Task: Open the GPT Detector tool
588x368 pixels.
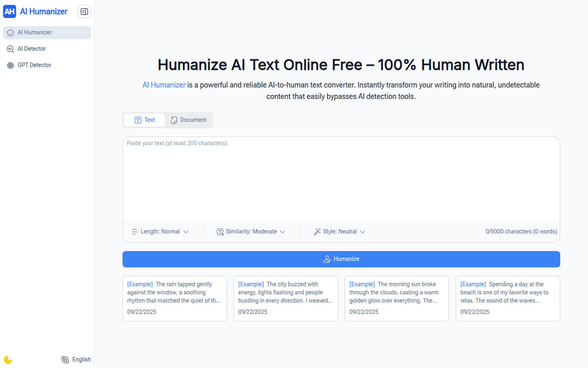Action: point(35,65)
